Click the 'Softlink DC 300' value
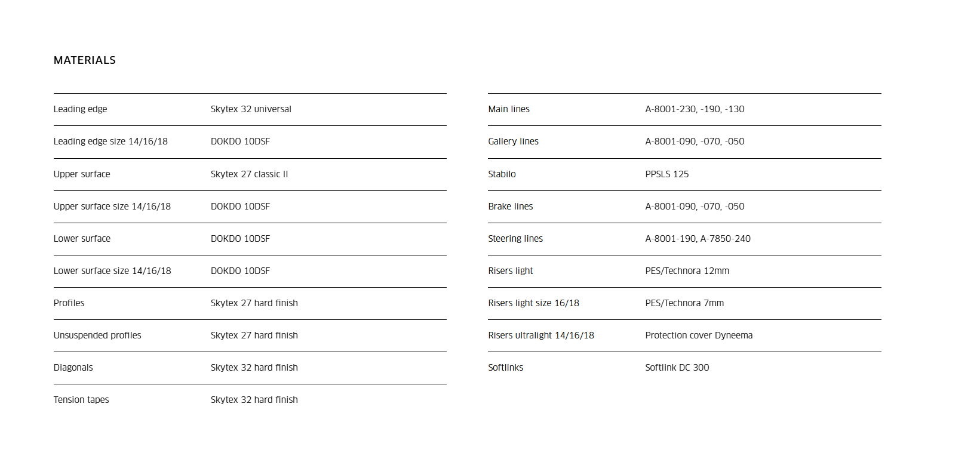 677,368
